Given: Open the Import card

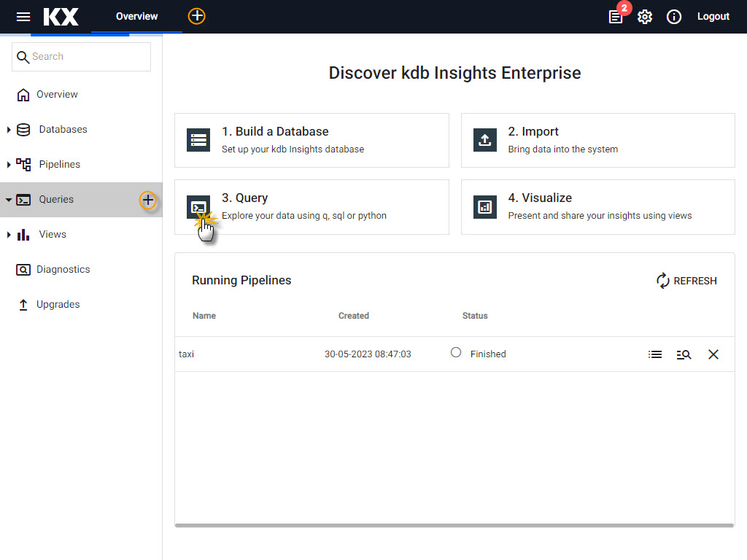Looking at the screenshot, I should tap(598, 141).
